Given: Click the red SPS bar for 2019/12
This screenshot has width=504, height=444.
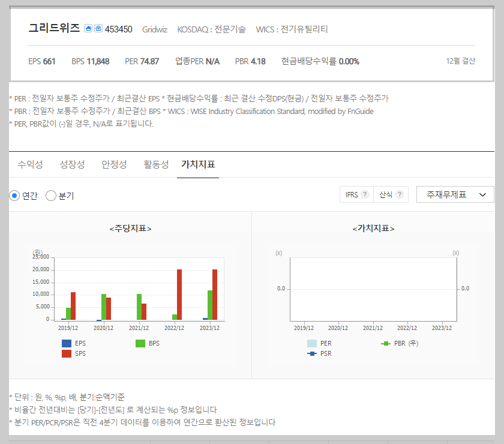Looking at the screenshot, I should tap(73, 306).
